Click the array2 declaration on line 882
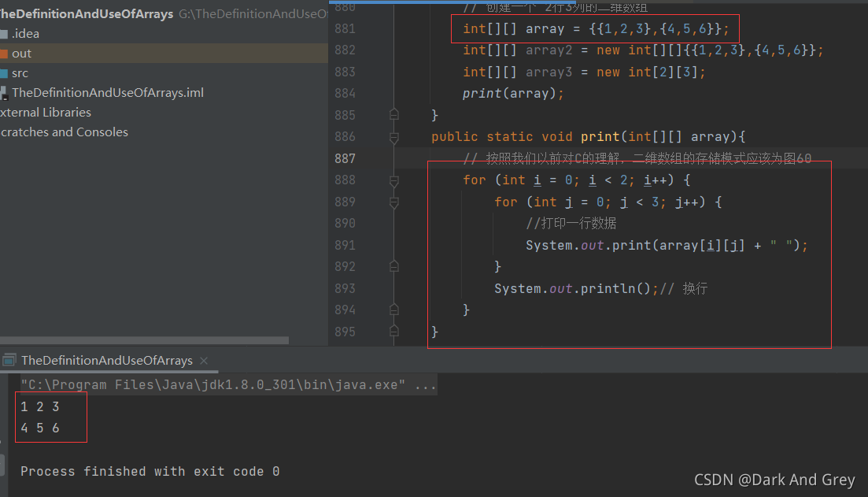Screen dimensions: 868x497 (x=643, y=50)
